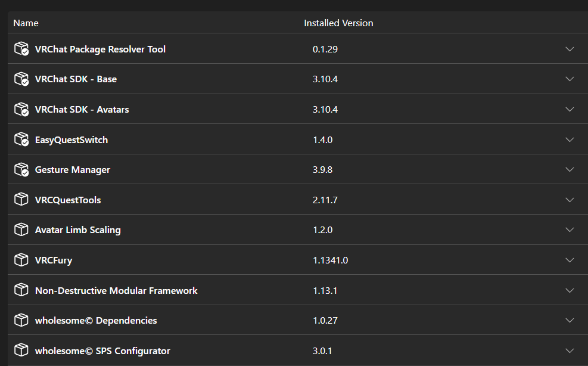The width and height of the screenshot is (588, 366).
Task: Select the Avatar Limb Scaling name
Action: (x=77, y=230)
